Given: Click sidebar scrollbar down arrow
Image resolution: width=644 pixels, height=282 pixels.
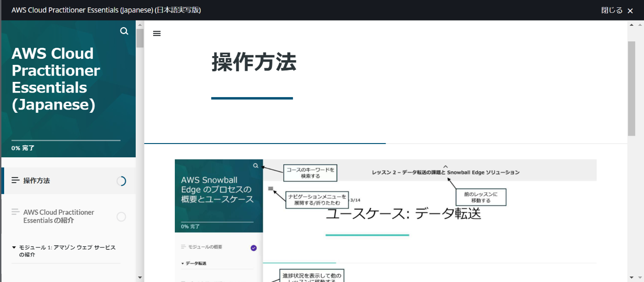Looking at the screenshot, I should point(140,277).
